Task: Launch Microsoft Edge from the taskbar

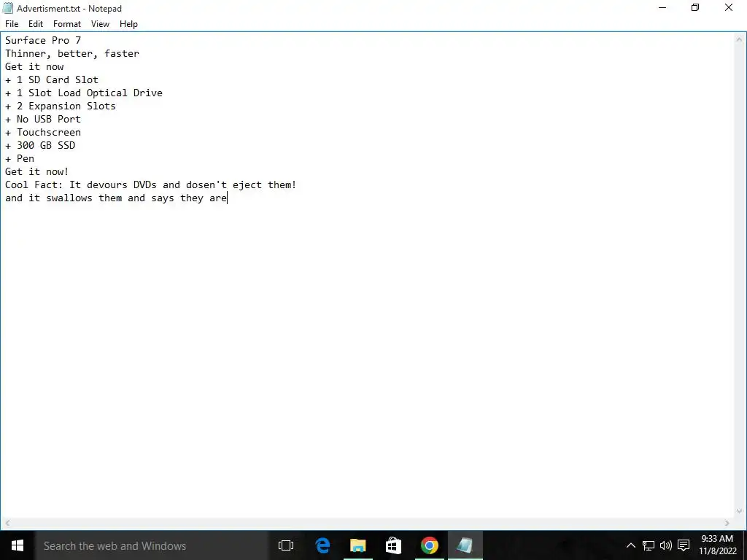Action: pyautogui.click(x=322, y=545)
